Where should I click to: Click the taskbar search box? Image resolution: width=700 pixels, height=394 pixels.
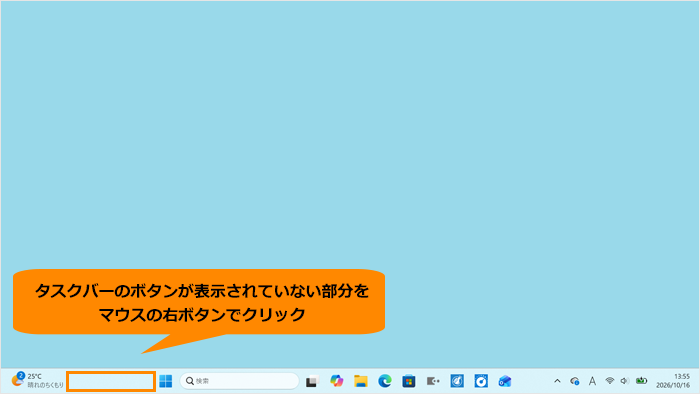click(x=239, y=381)
